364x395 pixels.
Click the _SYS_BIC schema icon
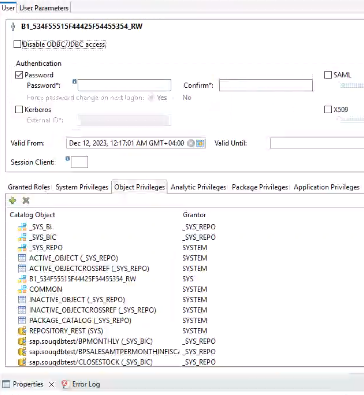(22, 237)
